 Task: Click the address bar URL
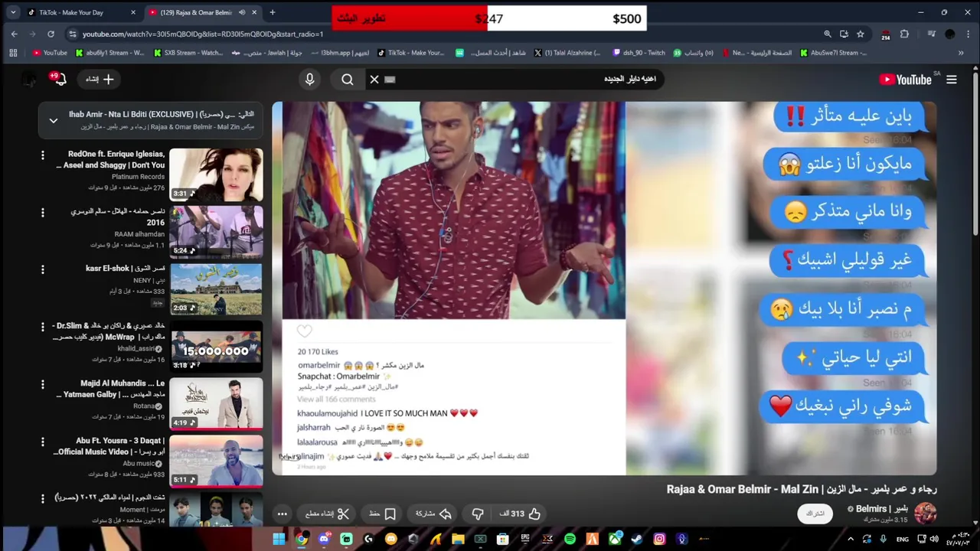tap(203, 34)
